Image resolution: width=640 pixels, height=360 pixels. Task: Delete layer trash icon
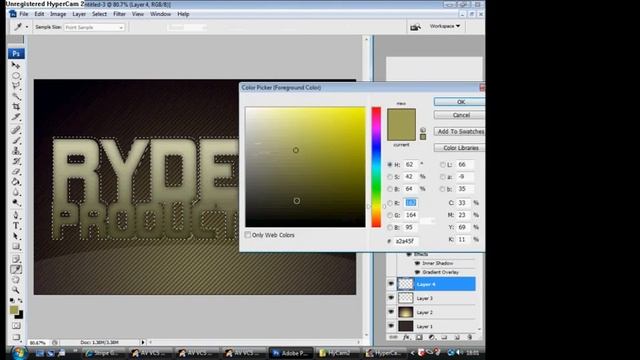tap(470, 337)
